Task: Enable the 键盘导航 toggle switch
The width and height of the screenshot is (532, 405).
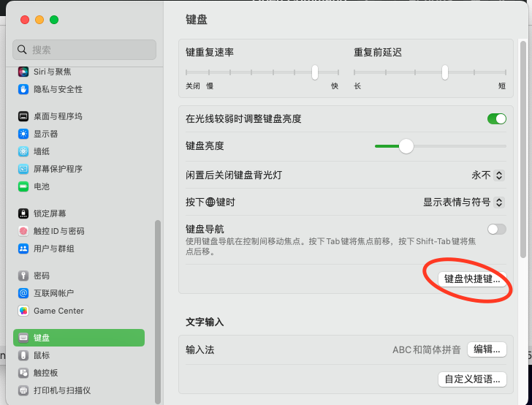Action: [496, 229]
